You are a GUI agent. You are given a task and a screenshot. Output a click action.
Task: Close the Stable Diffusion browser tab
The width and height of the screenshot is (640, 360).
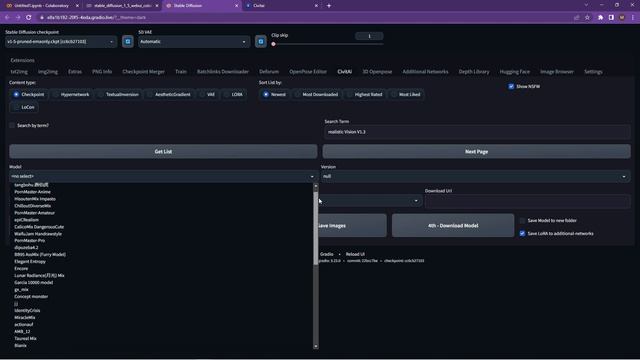click(236, 6)
